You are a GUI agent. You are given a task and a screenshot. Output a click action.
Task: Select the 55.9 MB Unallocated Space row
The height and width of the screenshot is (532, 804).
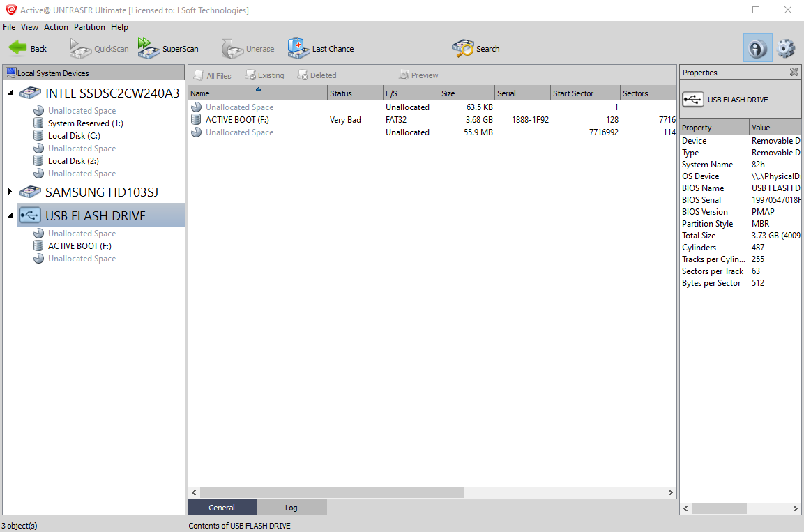(432, 132)
